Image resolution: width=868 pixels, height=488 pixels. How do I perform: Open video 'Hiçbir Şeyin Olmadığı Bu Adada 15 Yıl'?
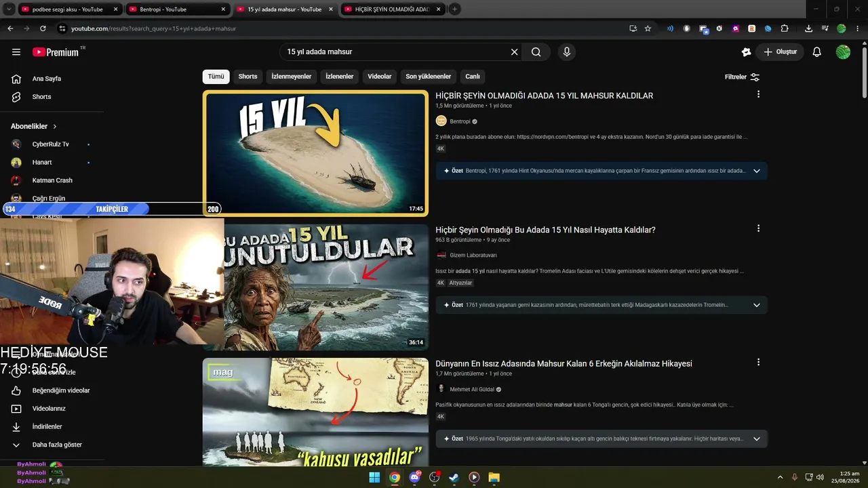pyautogui.click(x=545, y=230)
